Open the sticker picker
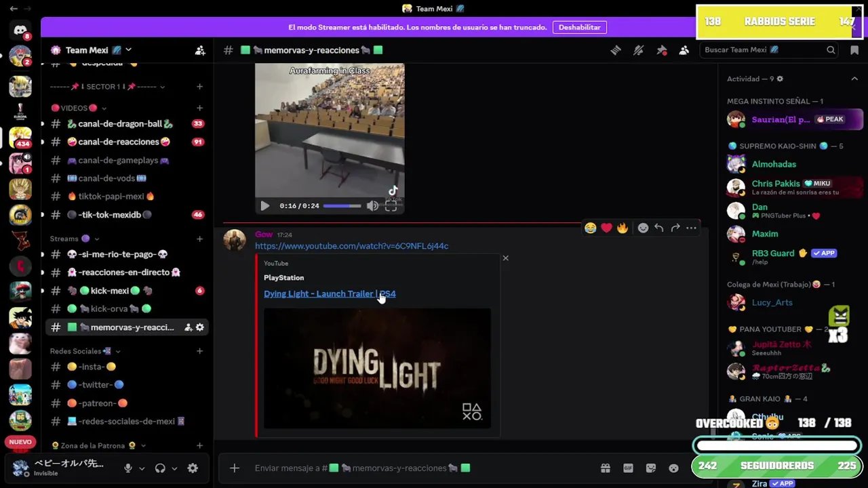868x488 pixels. pyautogui.click(x=651, y=468)
